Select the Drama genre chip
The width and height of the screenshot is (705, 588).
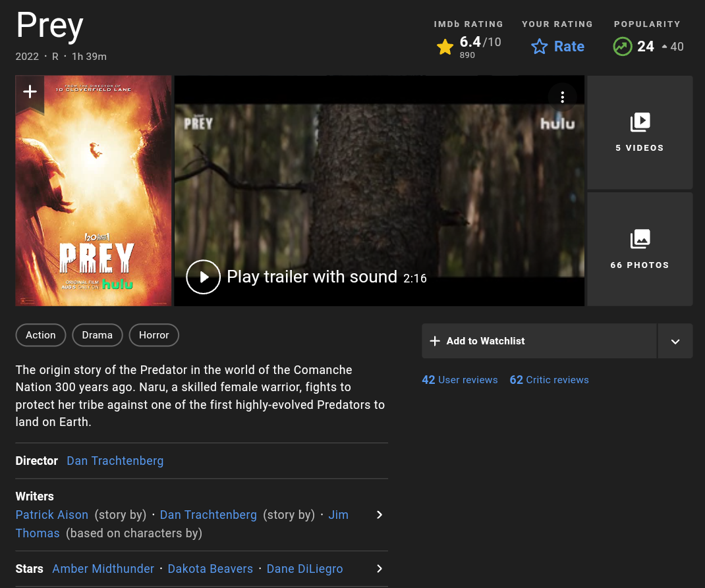click(97, 335)
